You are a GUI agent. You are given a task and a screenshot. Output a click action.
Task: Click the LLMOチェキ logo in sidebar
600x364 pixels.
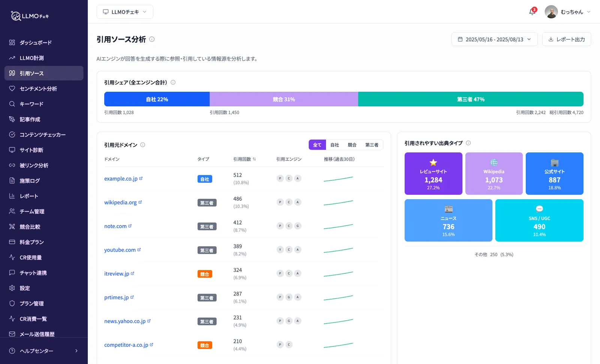pos(30,16)
